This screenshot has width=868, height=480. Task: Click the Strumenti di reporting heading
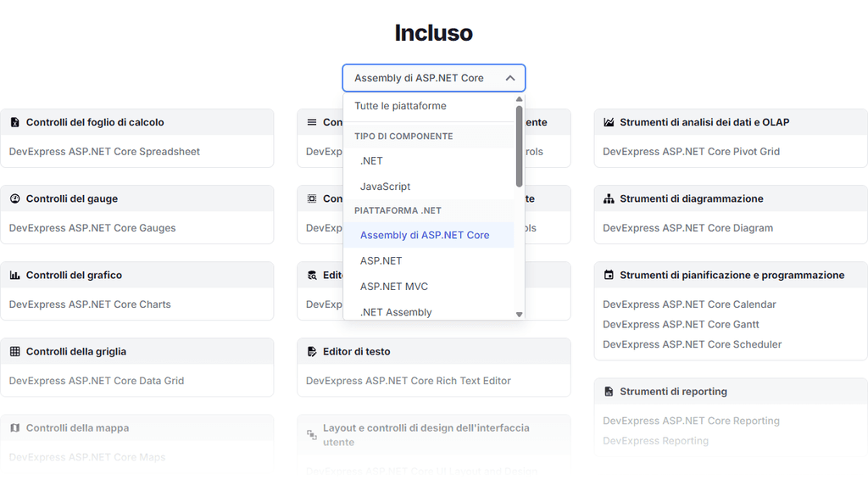click(673, 392)
